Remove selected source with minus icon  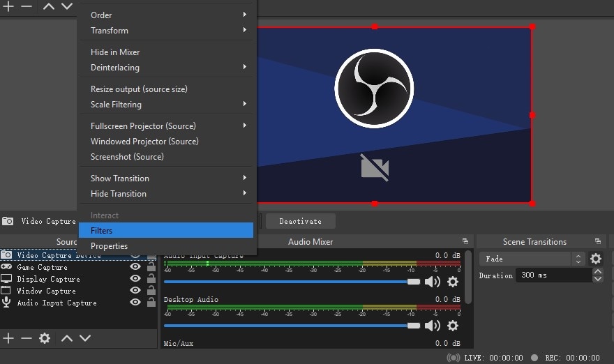click(x=27, y=338)
